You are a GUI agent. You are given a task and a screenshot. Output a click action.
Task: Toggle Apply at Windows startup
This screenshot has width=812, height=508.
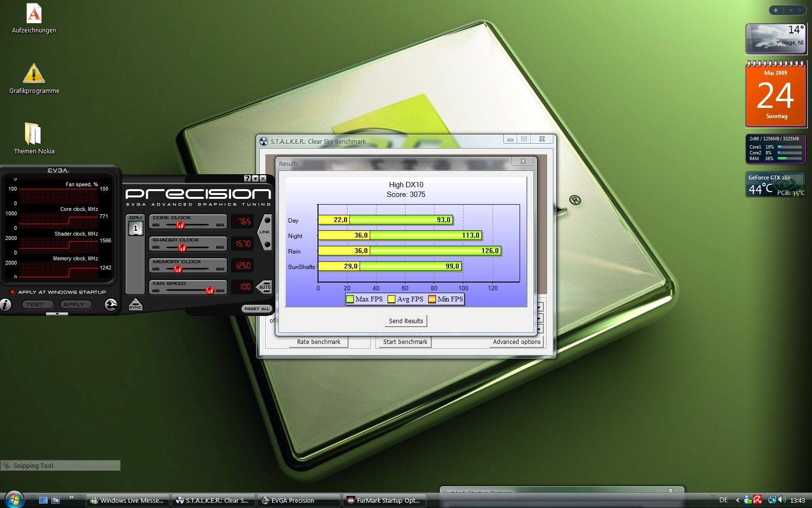click(13, 292)
